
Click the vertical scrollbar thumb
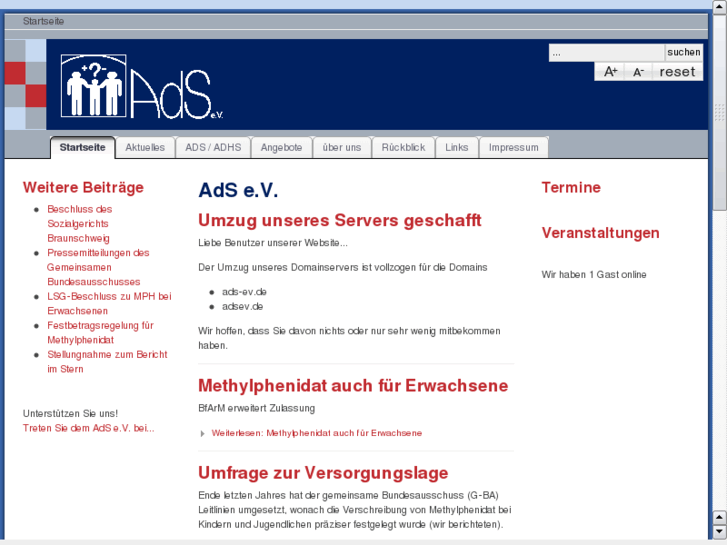[720, 111]
